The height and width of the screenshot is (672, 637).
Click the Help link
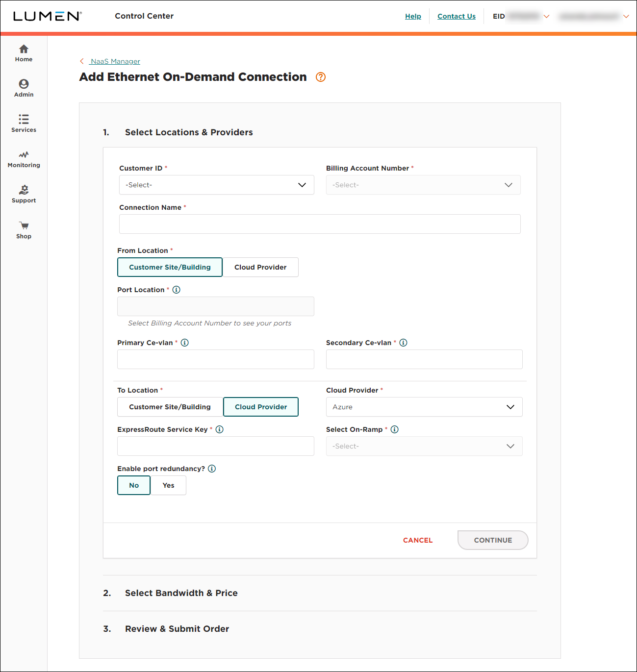413,16
